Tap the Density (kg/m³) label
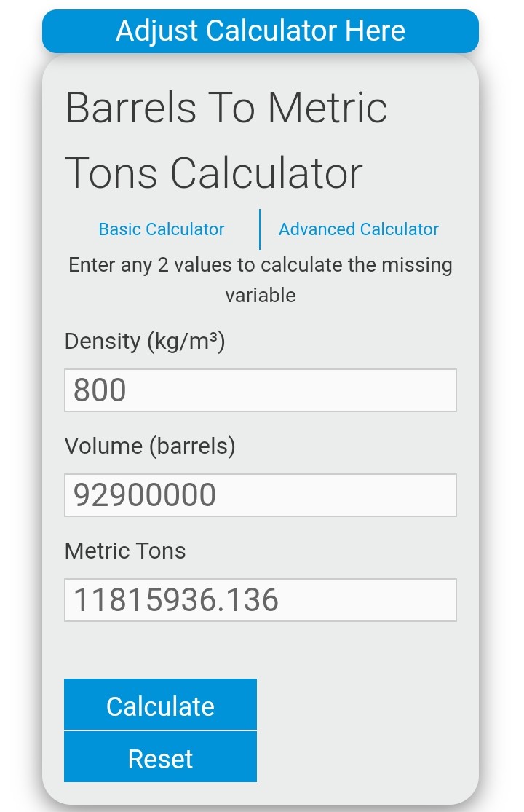Screen dimensions: 524x812 tap(145, 341)
